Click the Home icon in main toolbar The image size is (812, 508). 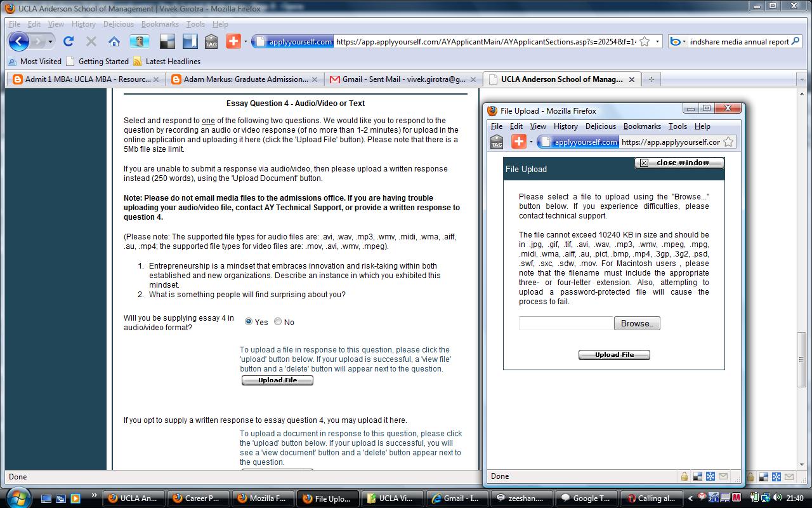(x=114, y=42)
